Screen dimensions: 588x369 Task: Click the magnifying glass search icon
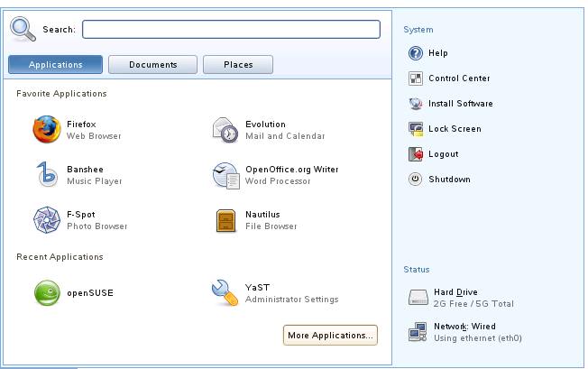click(23, 29)
